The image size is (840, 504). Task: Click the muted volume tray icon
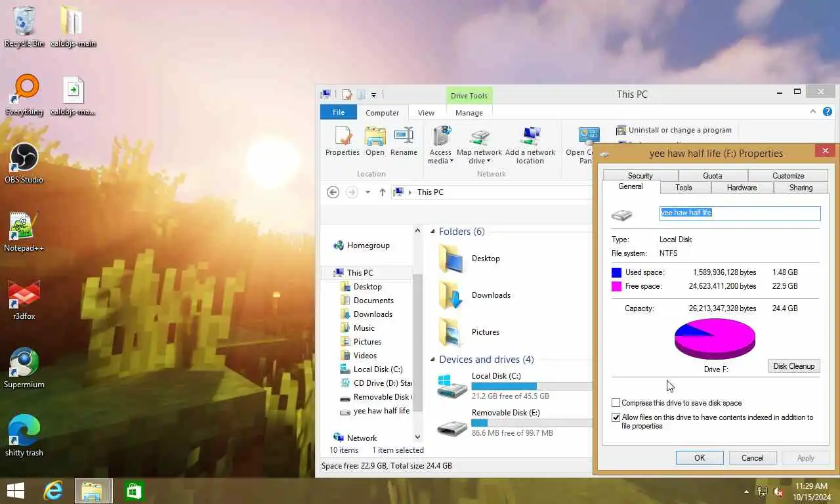click(778, 491)
